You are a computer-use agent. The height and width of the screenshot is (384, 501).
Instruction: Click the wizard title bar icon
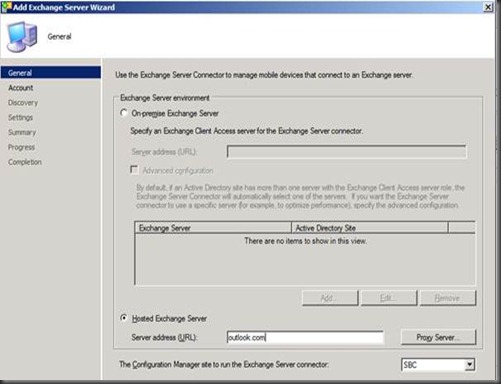[6, 7]
